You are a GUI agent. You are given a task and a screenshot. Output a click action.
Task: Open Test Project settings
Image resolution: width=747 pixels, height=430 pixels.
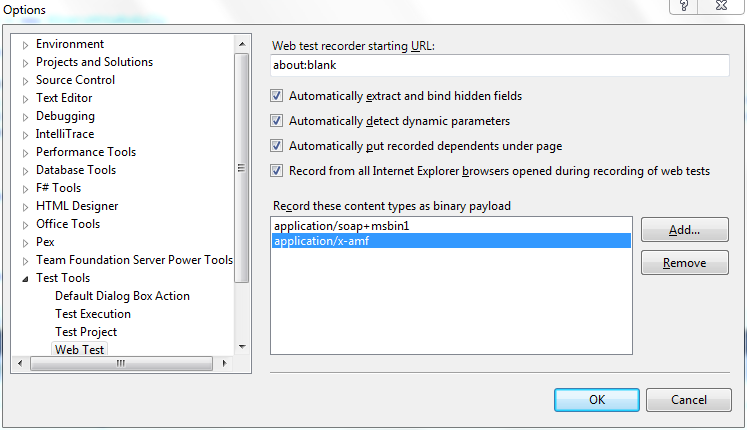pyautogui.click(x=86, y=332)
